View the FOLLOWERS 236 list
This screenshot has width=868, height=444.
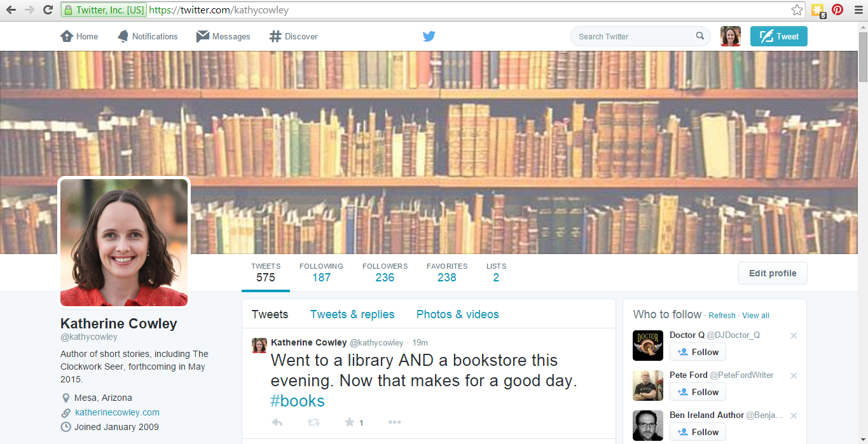[x=385, y=272]
